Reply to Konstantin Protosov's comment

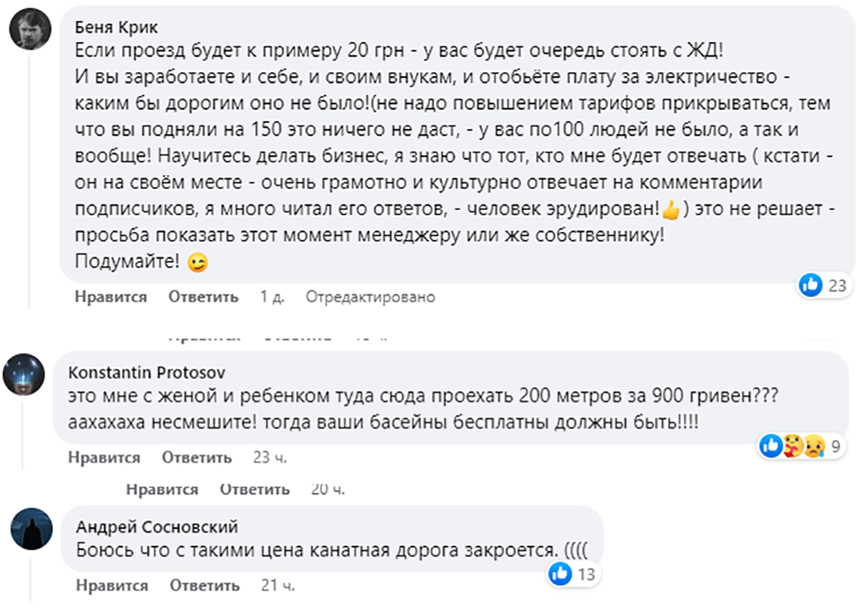click(x=197, y=458)
